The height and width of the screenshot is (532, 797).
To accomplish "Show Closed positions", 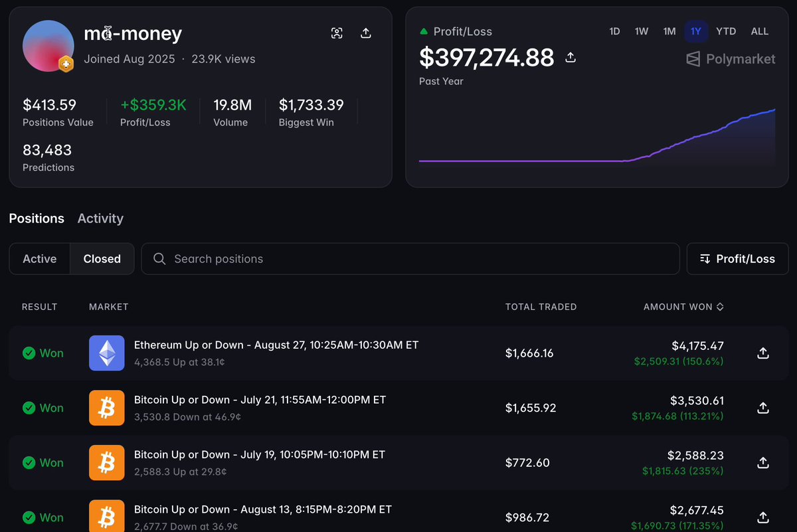I will coord(102,259).
